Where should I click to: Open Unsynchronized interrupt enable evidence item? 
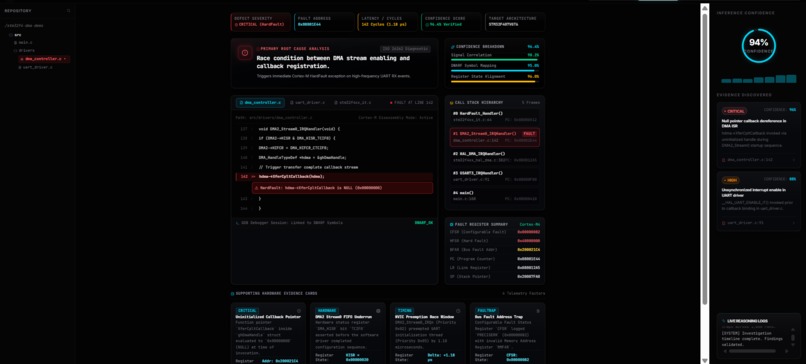click(x=759, y=201)
